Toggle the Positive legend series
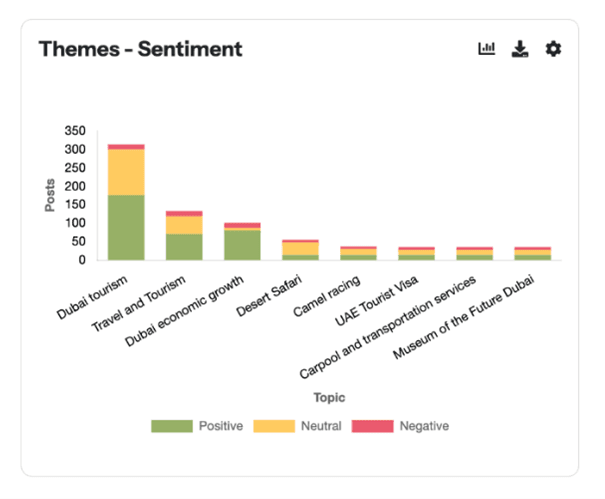Image resolution: width=605 pixels, height=499 pixels. [220, 426]
